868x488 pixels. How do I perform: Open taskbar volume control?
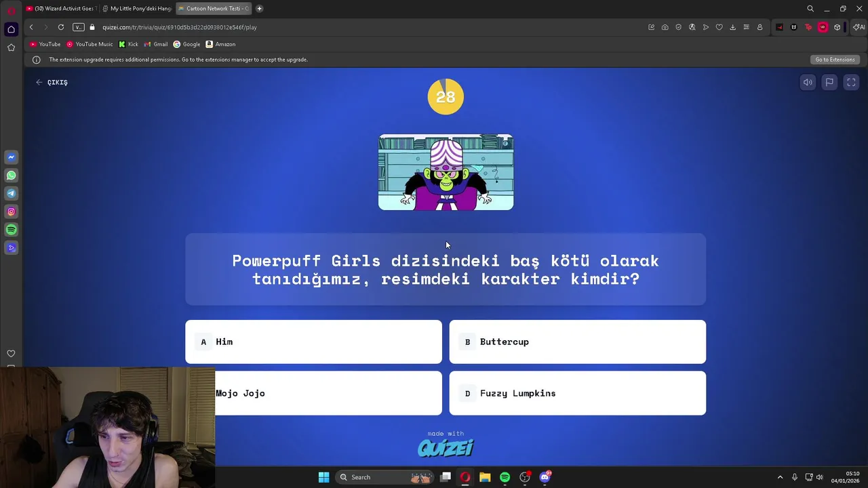[x=819, y=477]
